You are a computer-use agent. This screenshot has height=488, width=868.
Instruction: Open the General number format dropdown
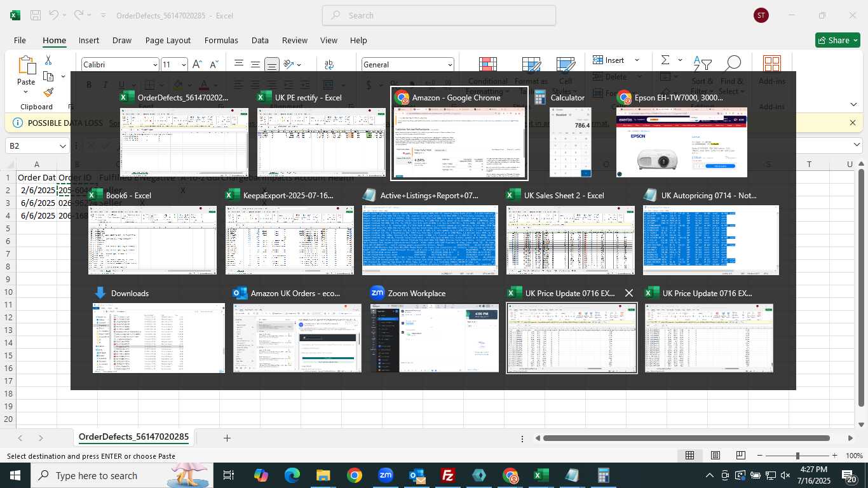point(450,65)
